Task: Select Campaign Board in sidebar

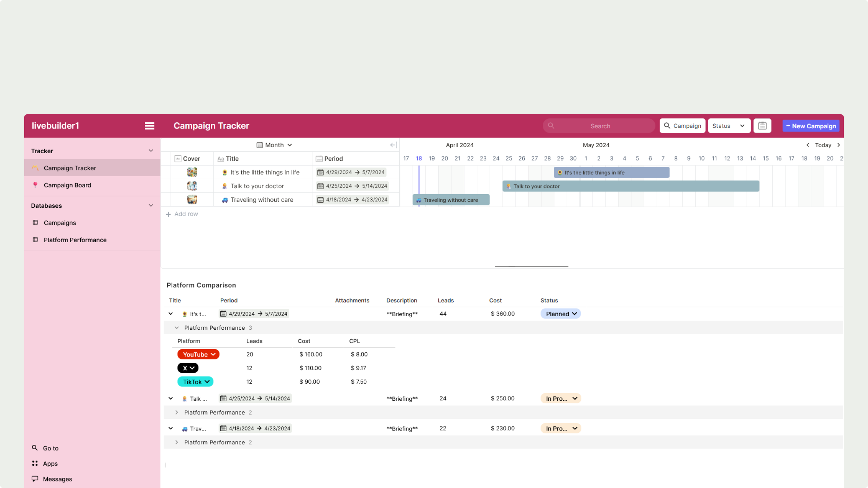Action: pos(67,185)
